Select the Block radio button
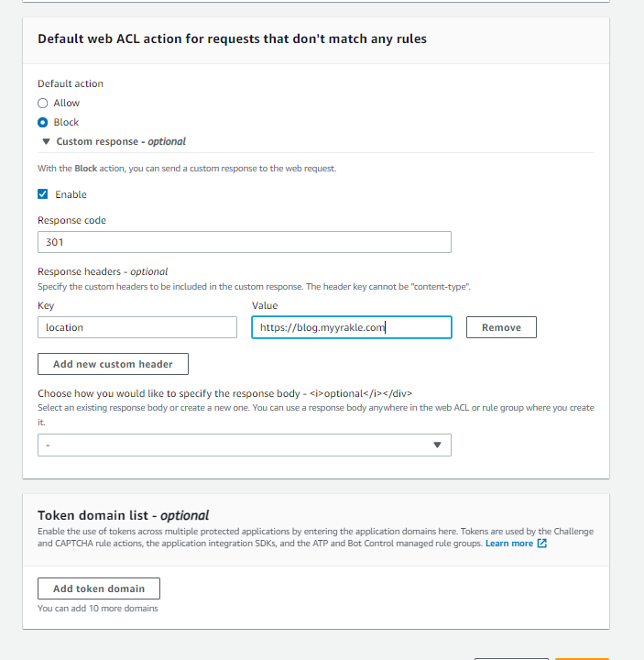Screen dimensions: 644x660 click(43, 123)
